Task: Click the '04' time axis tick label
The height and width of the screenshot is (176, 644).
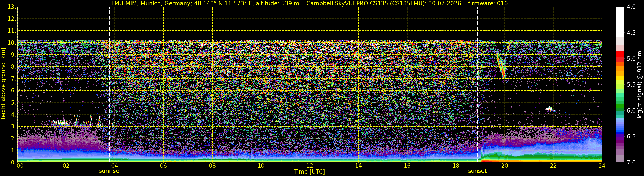Action: point(115,166)
